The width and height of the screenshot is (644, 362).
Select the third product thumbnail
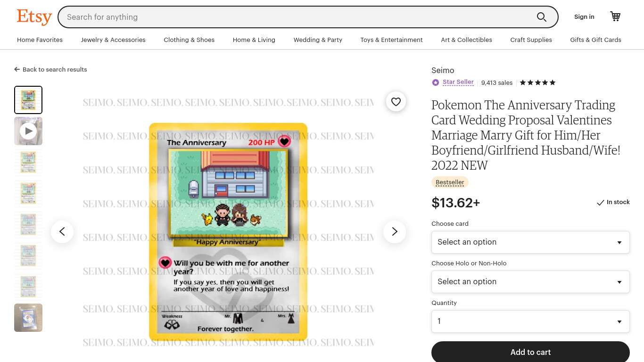[28, 162]
